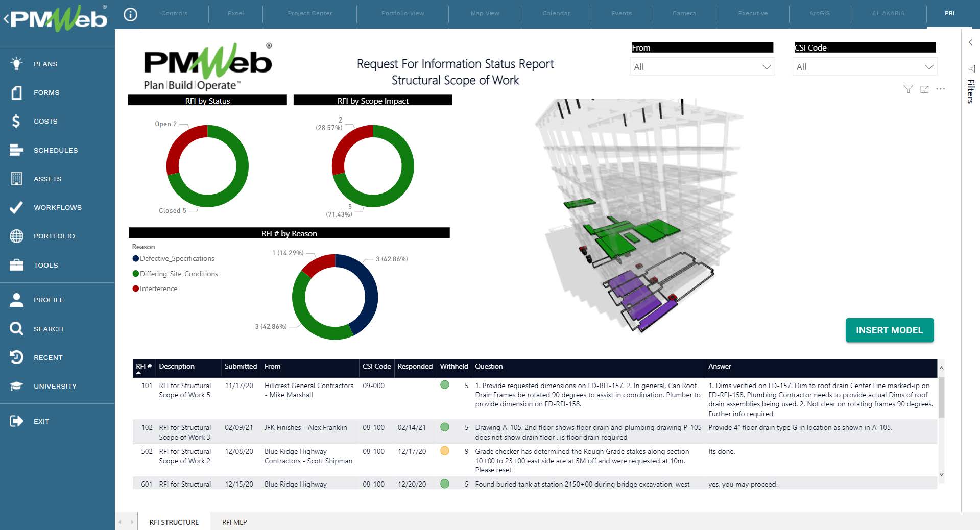Open the WORKFLOWS menu label
This screenshot has width=980, height=530.
pyautogui.click(x=58, y=207)
